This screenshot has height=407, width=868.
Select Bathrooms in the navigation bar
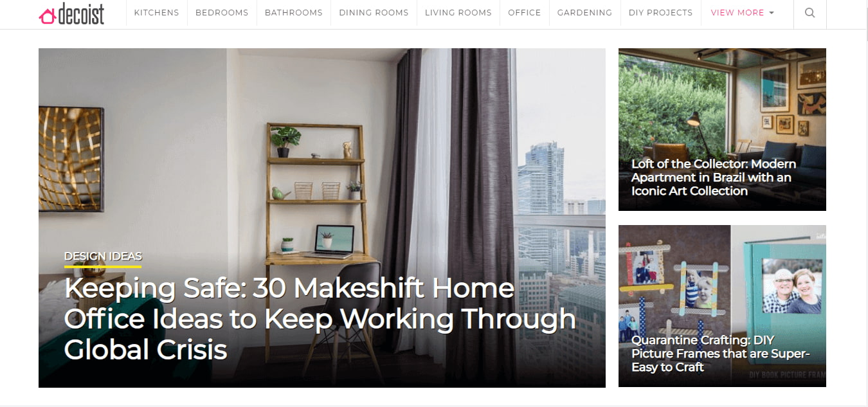[293, 13]
